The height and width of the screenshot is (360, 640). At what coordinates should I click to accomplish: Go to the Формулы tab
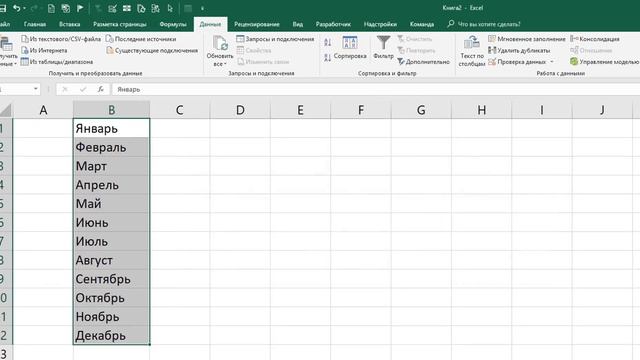pos(173,24)
